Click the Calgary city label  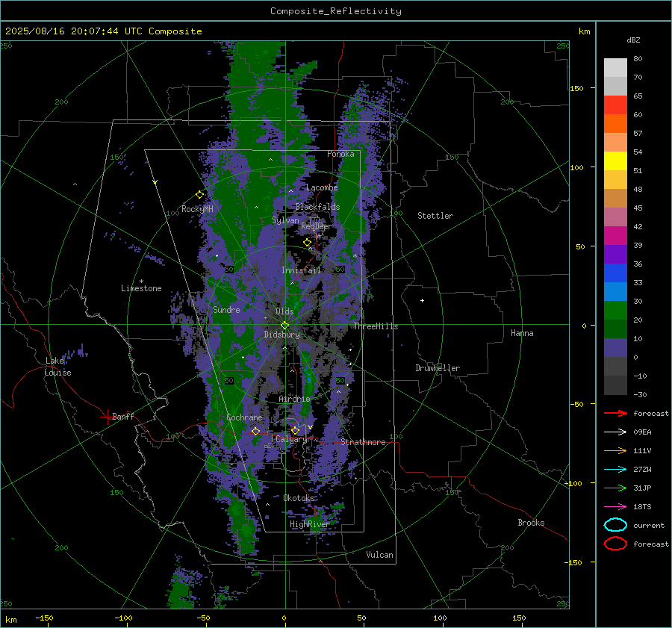point(291,439)
